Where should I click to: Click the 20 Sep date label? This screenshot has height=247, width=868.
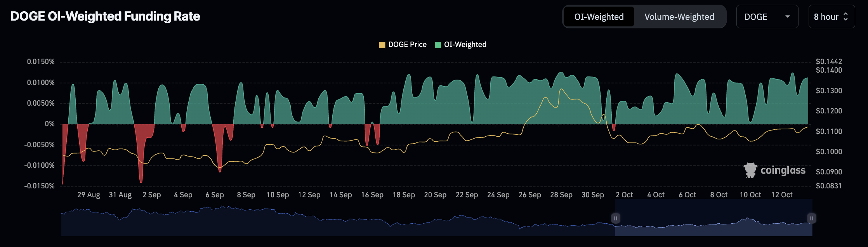(x=435, y=195)
